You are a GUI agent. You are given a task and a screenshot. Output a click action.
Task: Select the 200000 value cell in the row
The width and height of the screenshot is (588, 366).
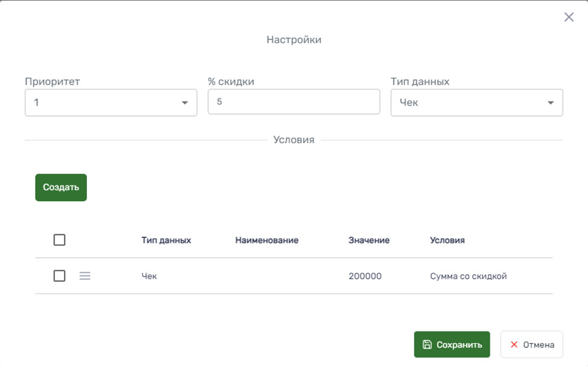[x=365, y=276]
